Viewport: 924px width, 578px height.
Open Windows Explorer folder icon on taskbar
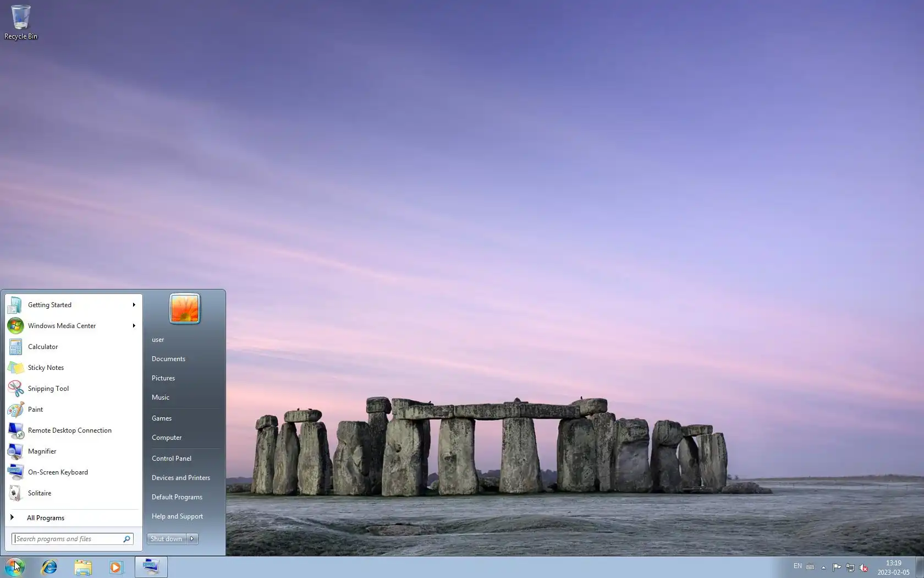tap(83, 567)
